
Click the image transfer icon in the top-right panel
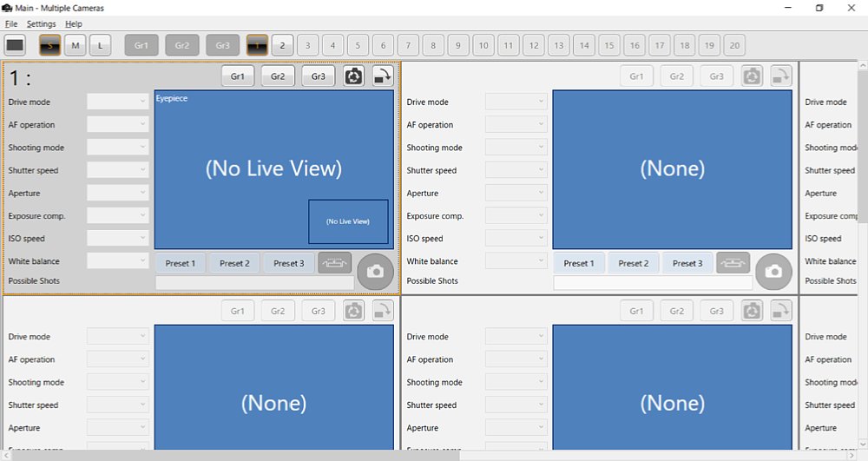point(780,76)
